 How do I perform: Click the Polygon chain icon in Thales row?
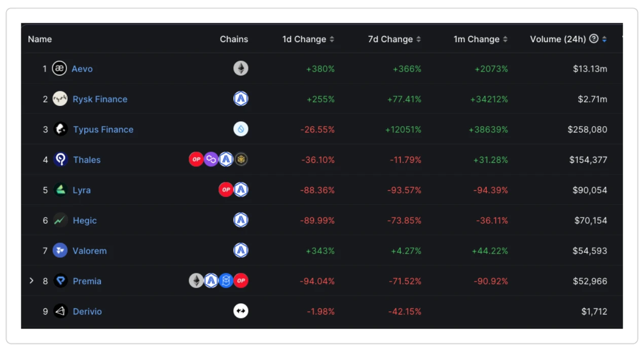[211, 160]
